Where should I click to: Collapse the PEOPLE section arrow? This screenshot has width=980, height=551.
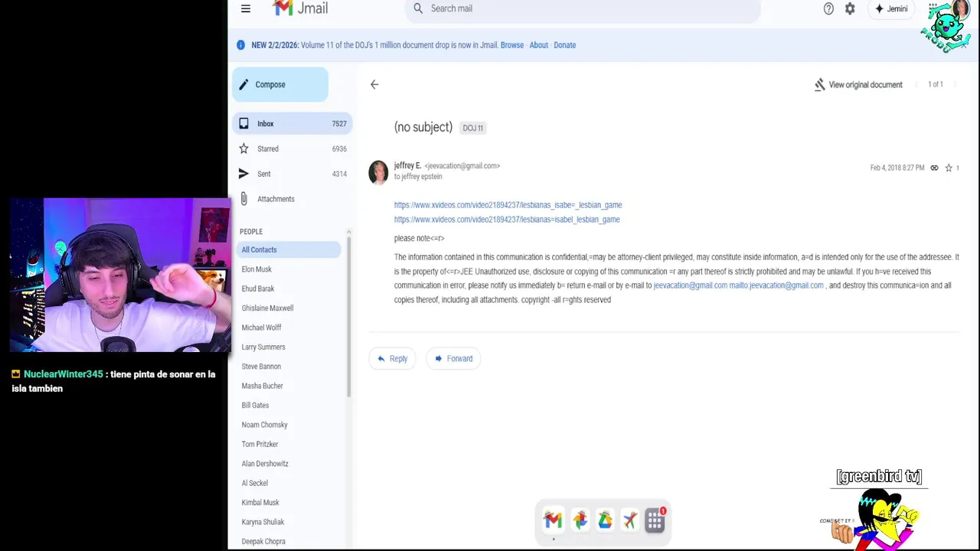tap(348, 231)
